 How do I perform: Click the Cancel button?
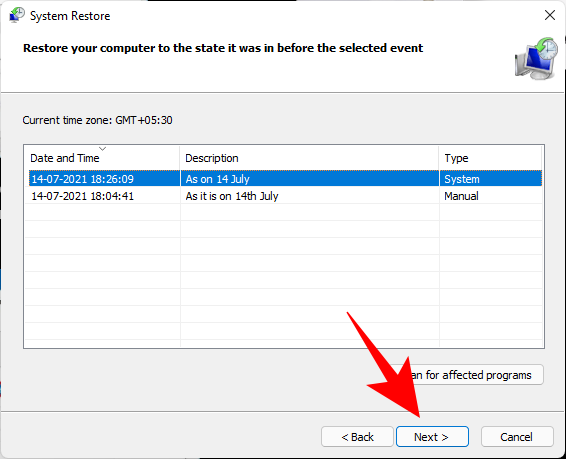[x=517, y=437]
